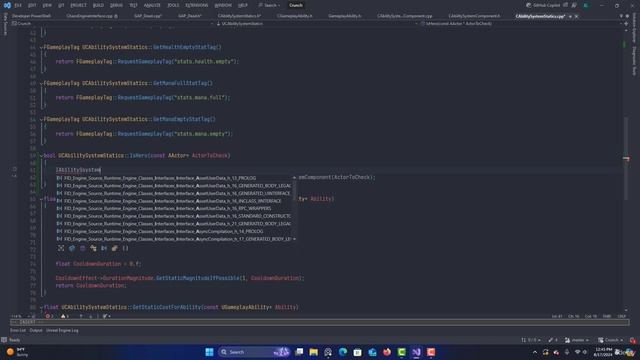640x360 pixels.
Task: Select the AssetUserData_h_16_RPC_WRAPPERS suggestion
Action: point(174,209)
